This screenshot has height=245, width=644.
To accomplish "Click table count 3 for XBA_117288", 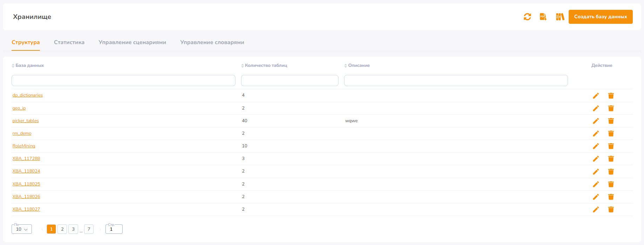I will point(243,159).
